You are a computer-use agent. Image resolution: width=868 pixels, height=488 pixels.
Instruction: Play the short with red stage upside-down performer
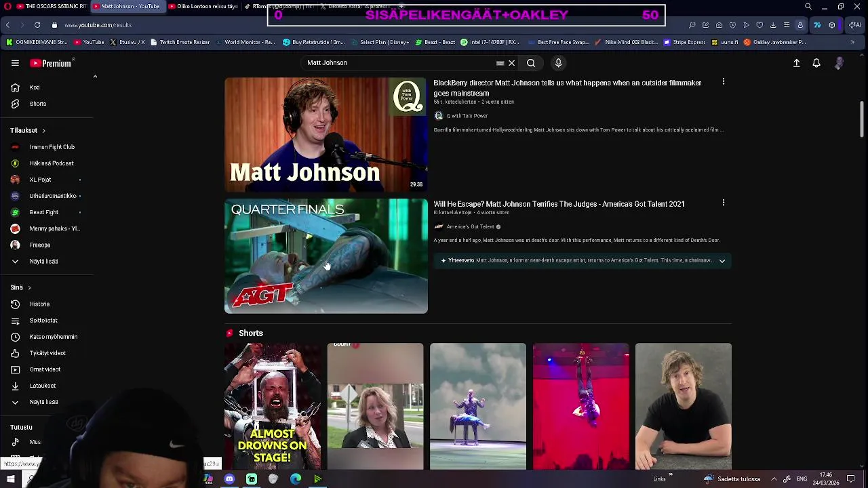click(x=580, y=406)
